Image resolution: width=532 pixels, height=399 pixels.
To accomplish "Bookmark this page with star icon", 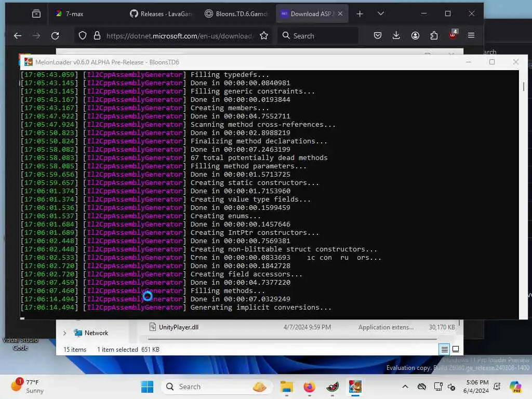I will [x=263, y=36].
